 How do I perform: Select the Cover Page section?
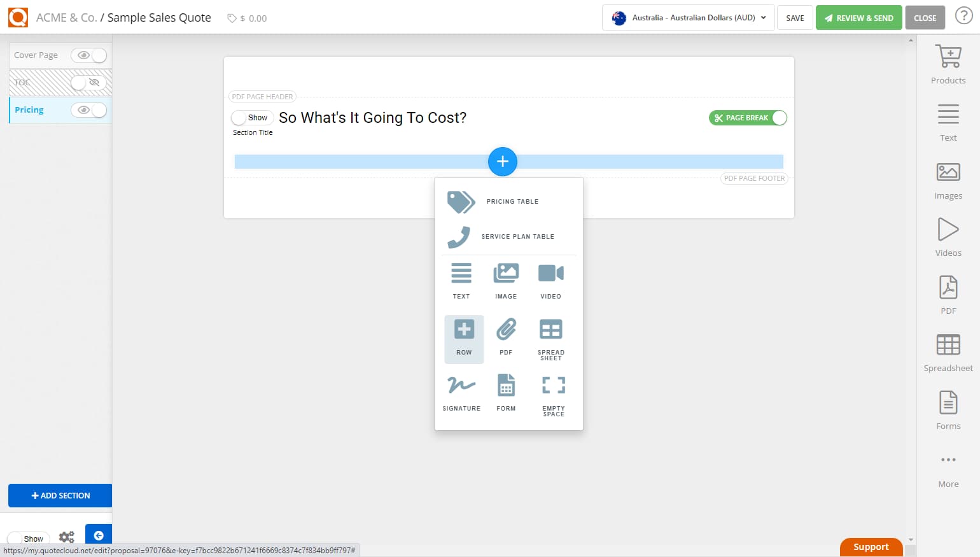pos(36,55)
